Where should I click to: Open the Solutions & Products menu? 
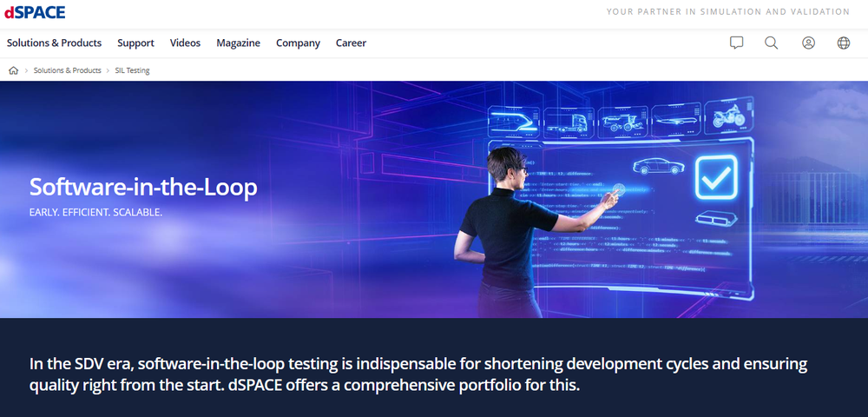click(54, 43)
